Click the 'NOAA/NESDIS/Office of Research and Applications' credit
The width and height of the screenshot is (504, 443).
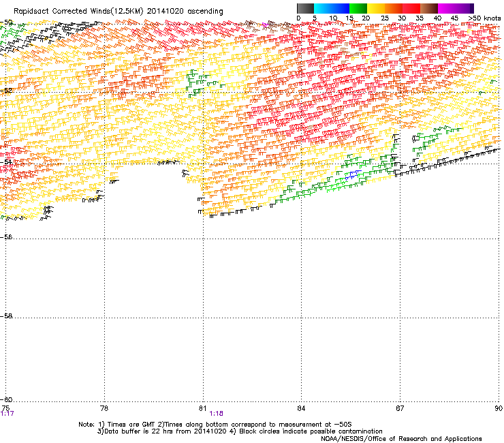pyautogui.click(x=401, y=439)
